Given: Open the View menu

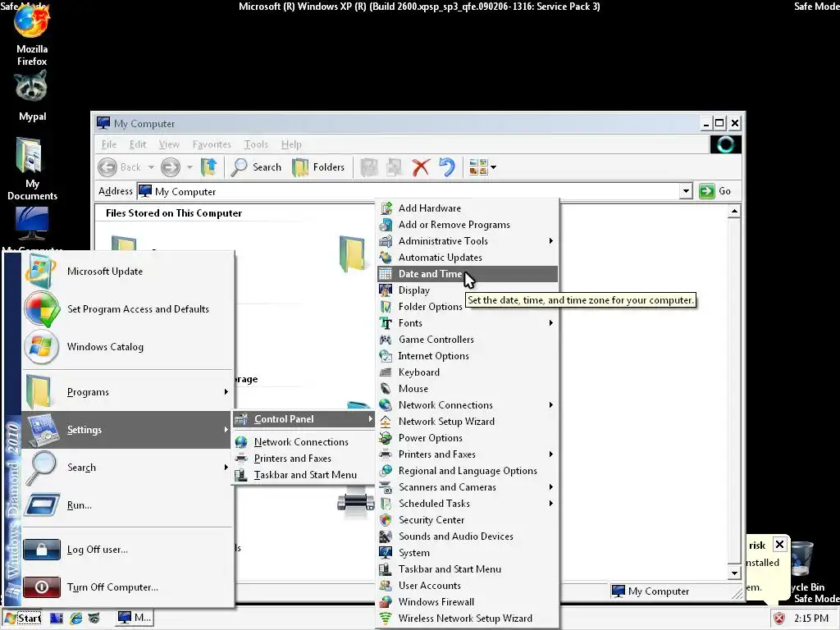Looking at the screenshot, I should [x=169, y=144].
